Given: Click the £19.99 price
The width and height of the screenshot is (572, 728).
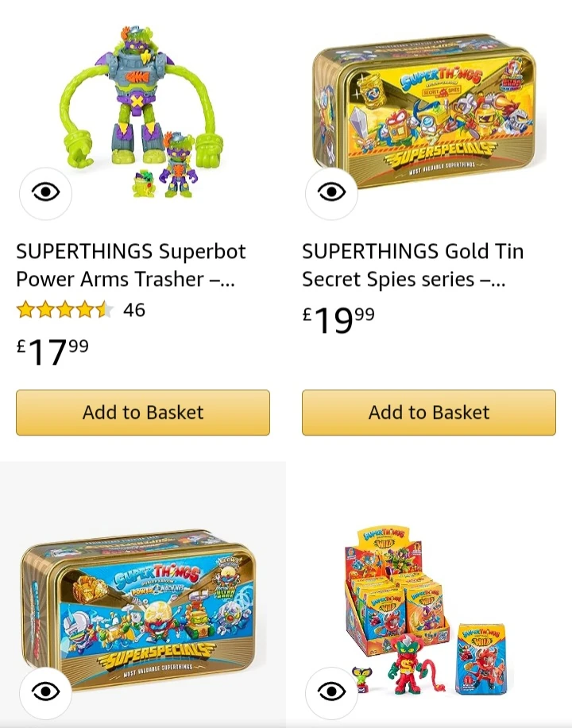Looking at the screenshot, I should click(x=339, y=319).
